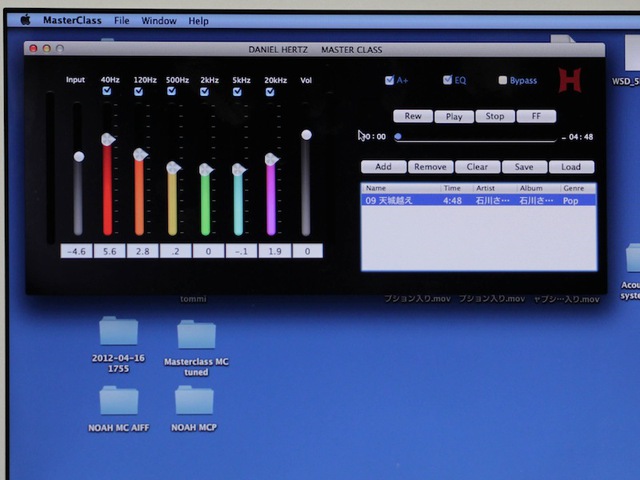The image size is (640, 480).
Task: Select the track row '09 天城越え'
Action: pyautogui.click(x=479, y=200)
